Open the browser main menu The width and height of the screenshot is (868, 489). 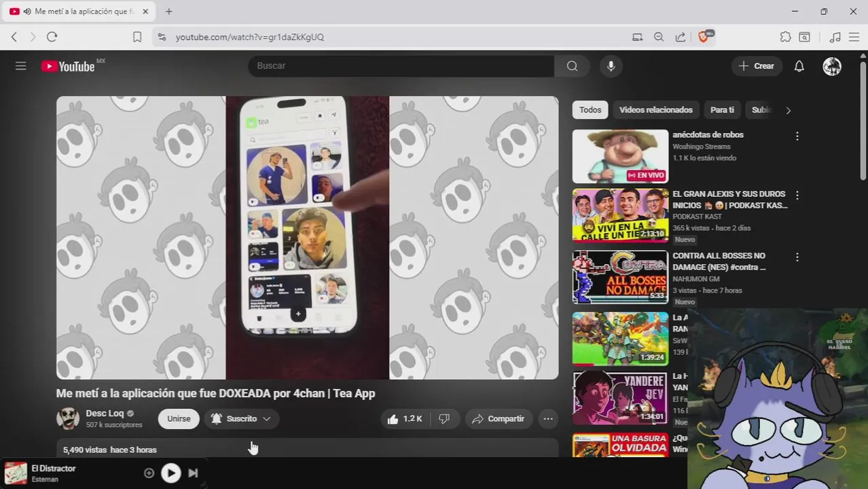pos(854,37)
